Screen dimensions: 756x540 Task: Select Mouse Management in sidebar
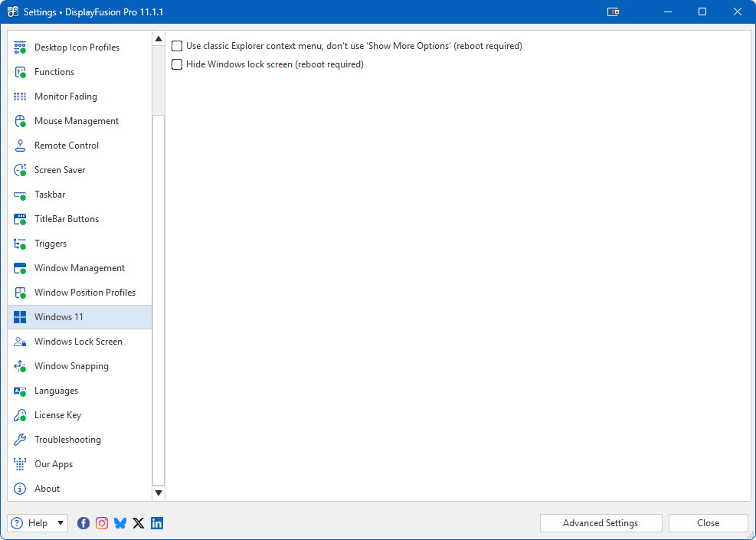pyautogui.click(x=76, y=121)
